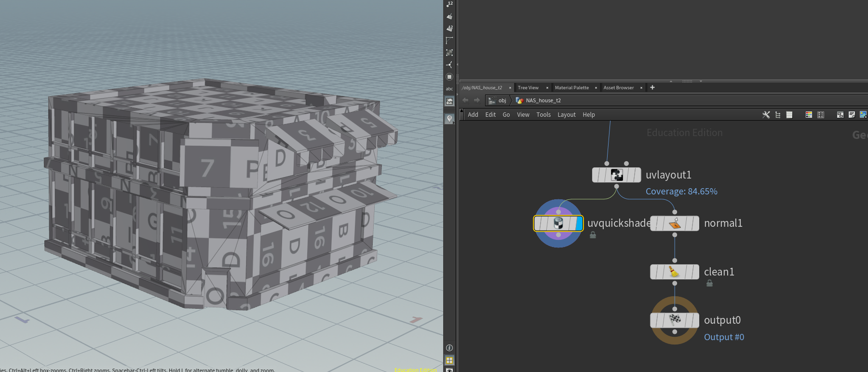
Task: Add a sticky note icon
Action: 852,115
